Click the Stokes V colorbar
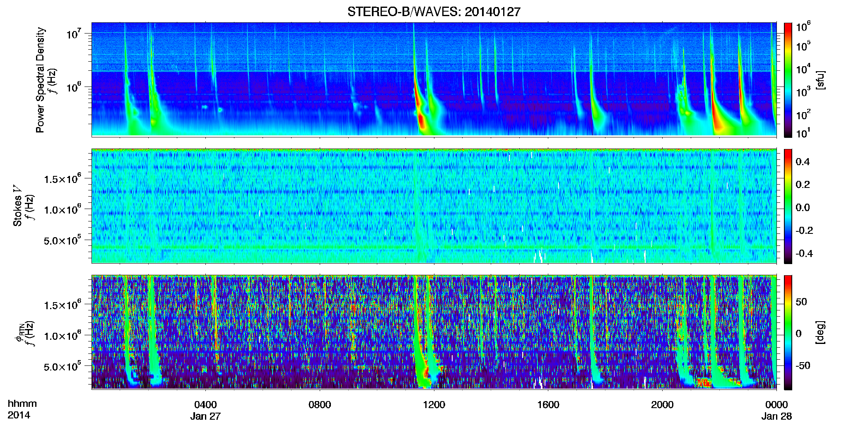 [x=788, y=206]
